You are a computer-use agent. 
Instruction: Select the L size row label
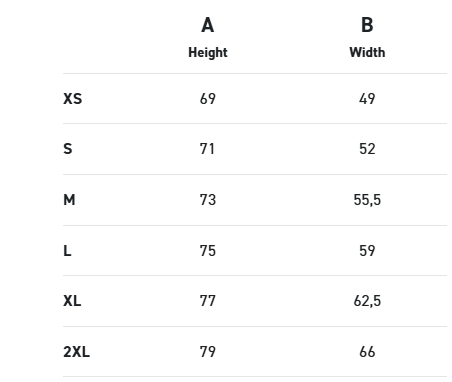tap(67, 251)
